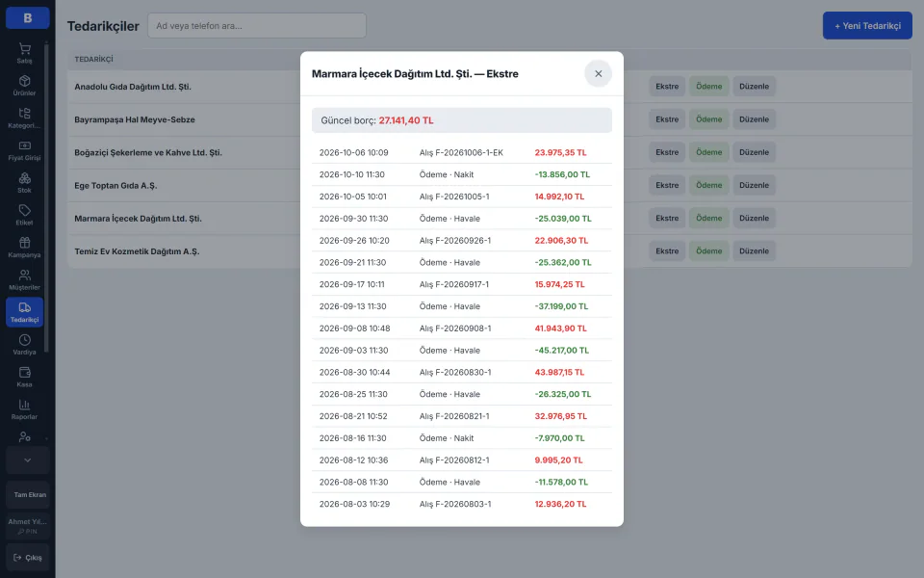Click the date 2026-08-30 10:44
Screen dimensions: 924x578
[x=355, y=373]
